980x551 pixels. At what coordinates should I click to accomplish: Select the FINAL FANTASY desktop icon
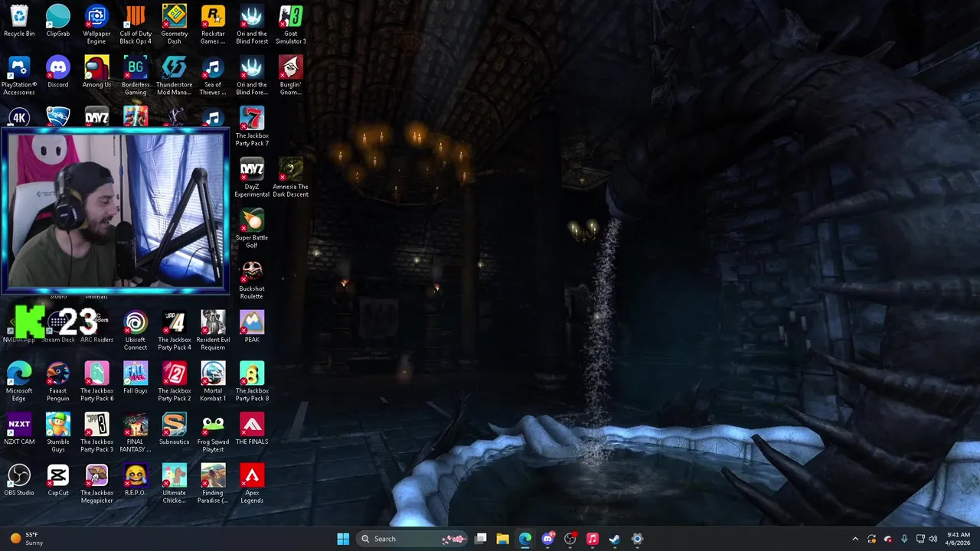(x=136, y=433)
